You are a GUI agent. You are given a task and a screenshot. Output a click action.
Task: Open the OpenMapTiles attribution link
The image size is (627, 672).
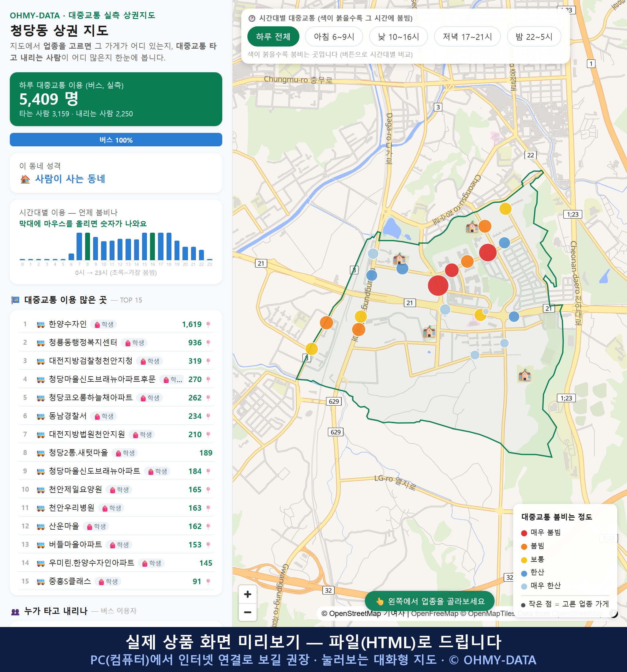click(x=487, y=614)
